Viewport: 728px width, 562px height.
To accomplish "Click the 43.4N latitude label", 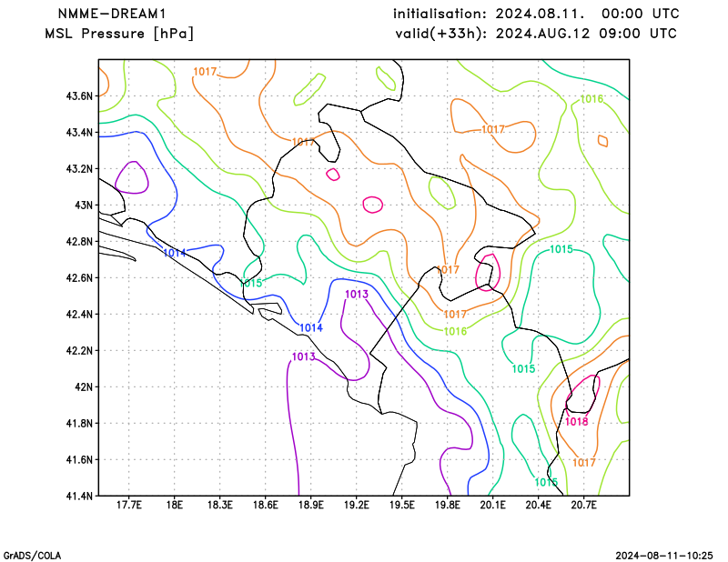I will [x=79, y=133].
